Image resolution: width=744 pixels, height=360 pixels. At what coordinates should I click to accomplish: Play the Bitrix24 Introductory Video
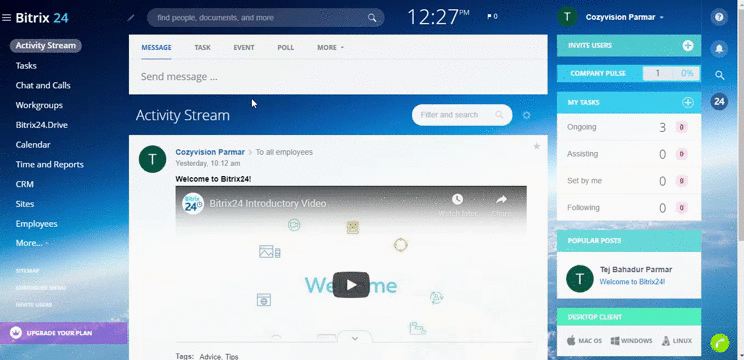point(351,285)
